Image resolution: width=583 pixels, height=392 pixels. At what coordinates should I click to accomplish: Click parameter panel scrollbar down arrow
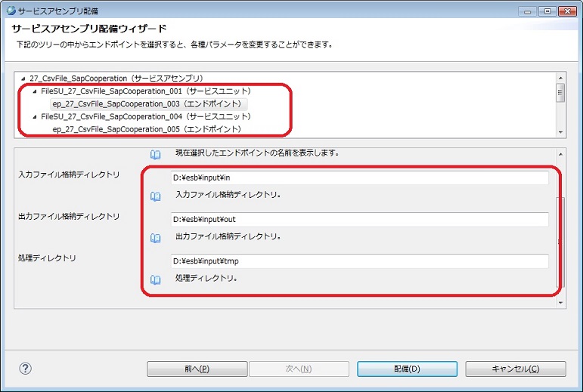click(x=560, y=303)
